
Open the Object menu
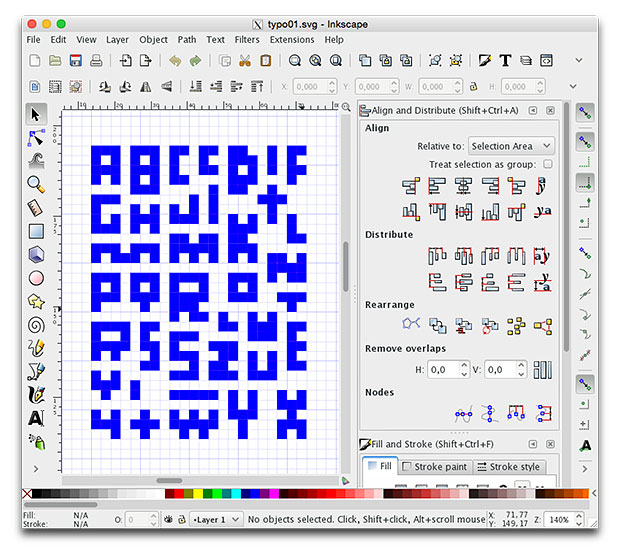click(153, 40)
